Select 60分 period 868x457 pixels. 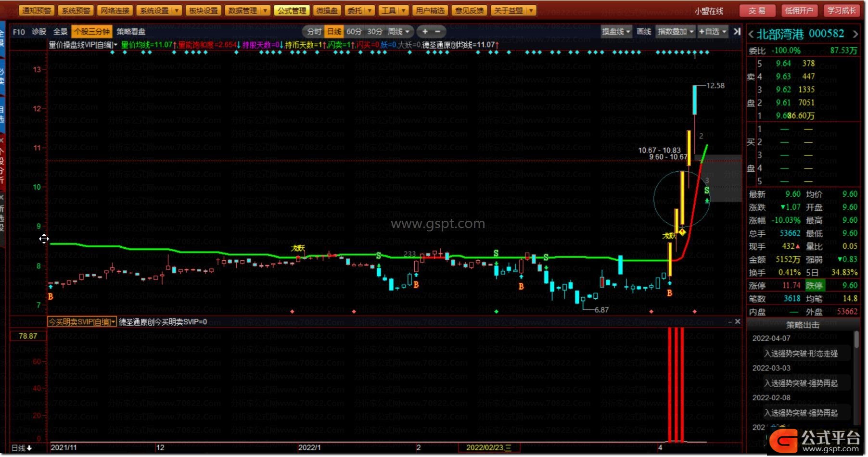tap(354, 32)
